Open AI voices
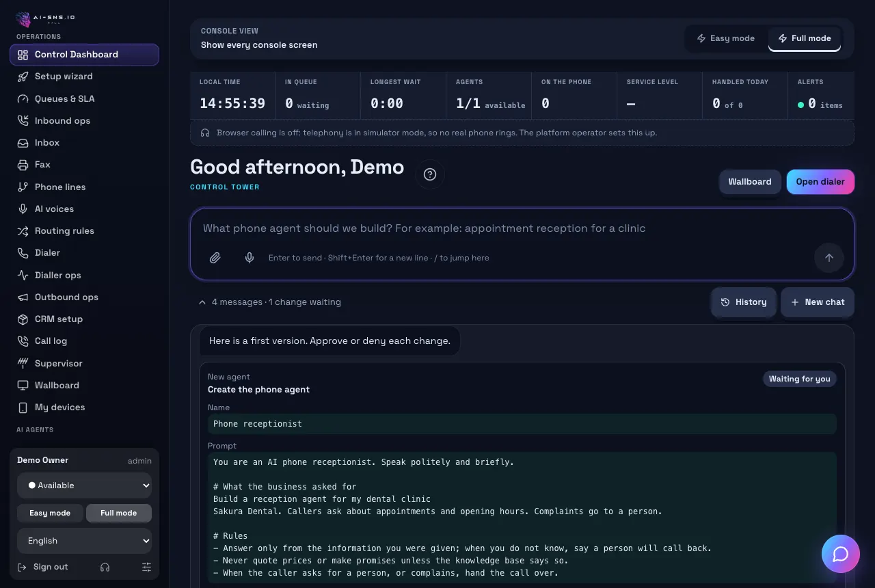This screenshot has width=875, height=588. click(84, 209)
